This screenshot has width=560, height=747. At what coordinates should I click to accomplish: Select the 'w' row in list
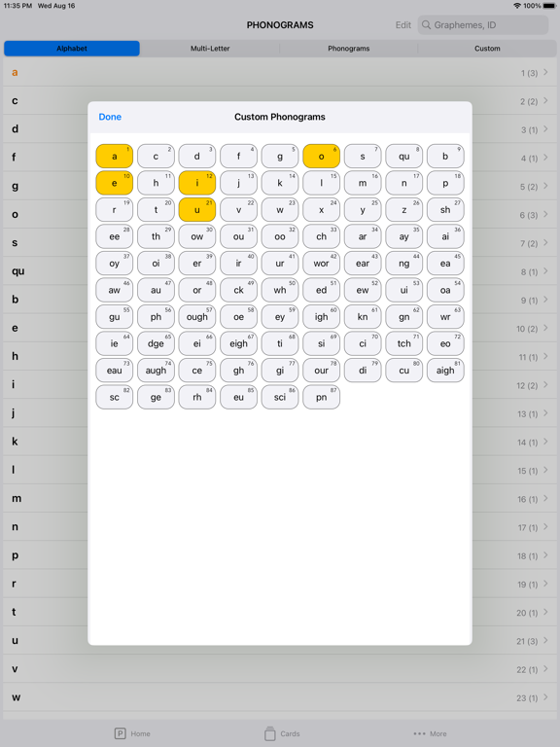pyautogui.click(x=280, y=697)
